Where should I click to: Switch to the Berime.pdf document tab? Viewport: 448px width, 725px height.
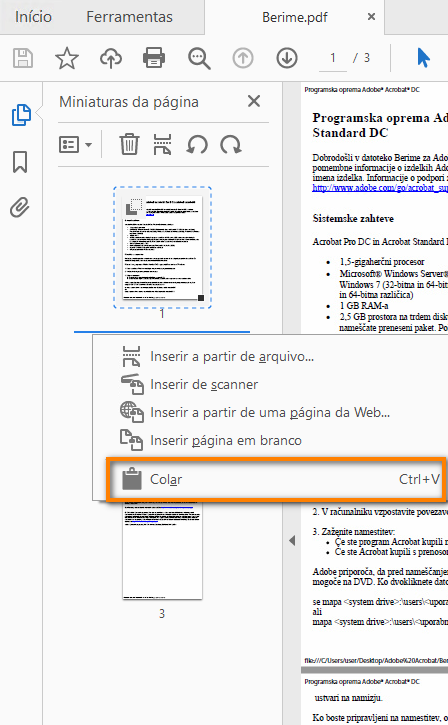click(295, 18)
